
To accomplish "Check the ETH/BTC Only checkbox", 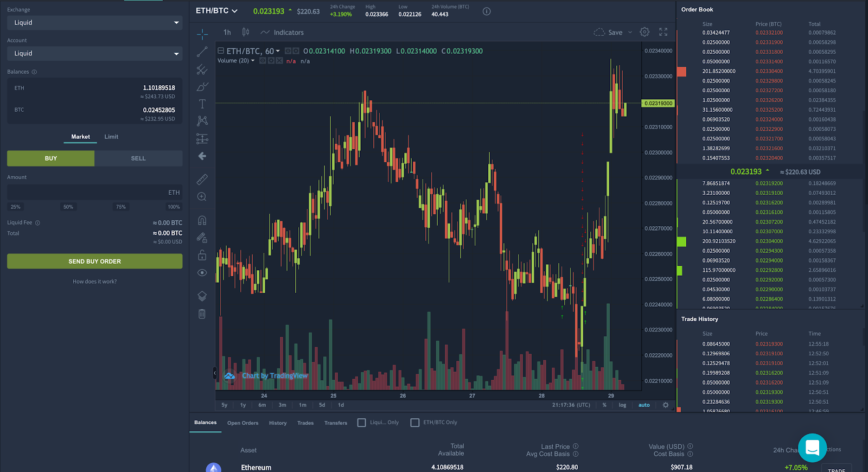I will 415,423.
